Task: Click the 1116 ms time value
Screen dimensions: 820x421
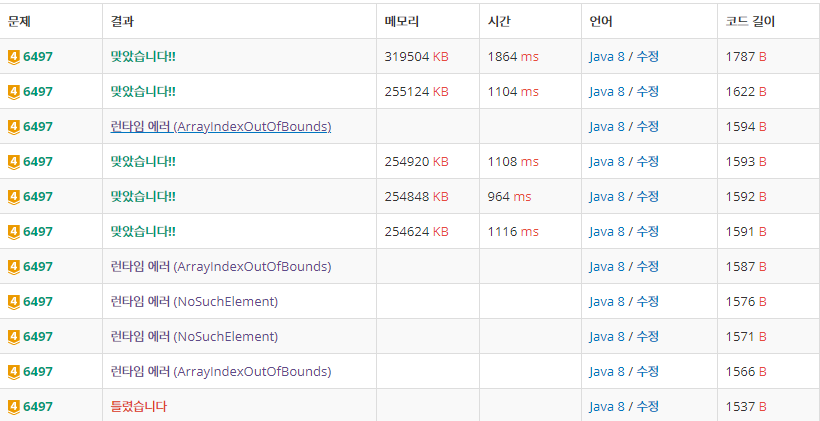Action: pos(513,232)
